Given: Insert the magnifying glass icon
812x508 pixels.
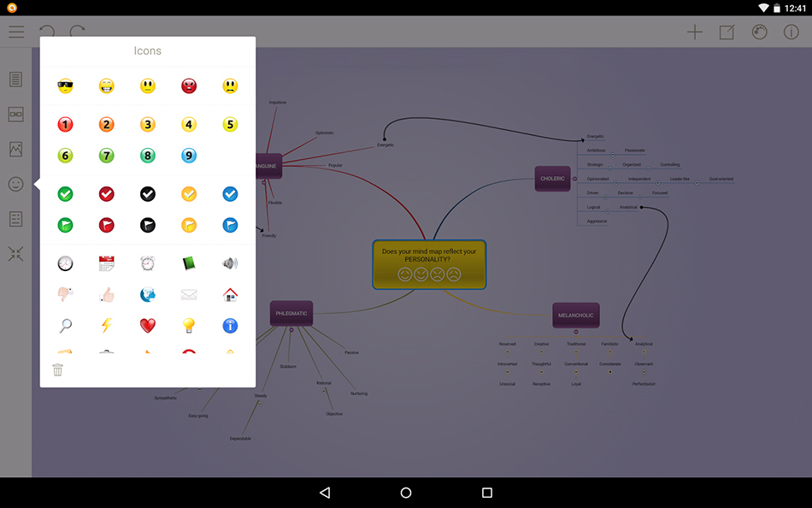Looking at the screenshot, I should (x=65, y=326).
